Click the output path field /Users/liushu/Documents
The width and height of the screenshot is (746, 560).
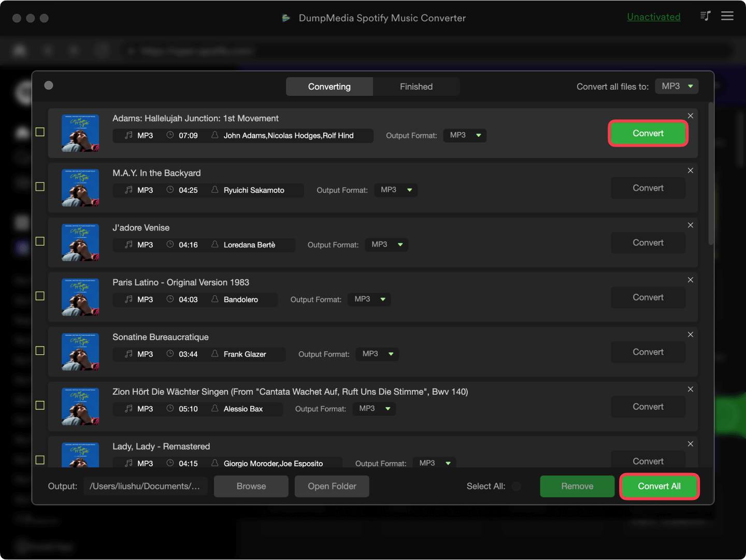point(145,486)
